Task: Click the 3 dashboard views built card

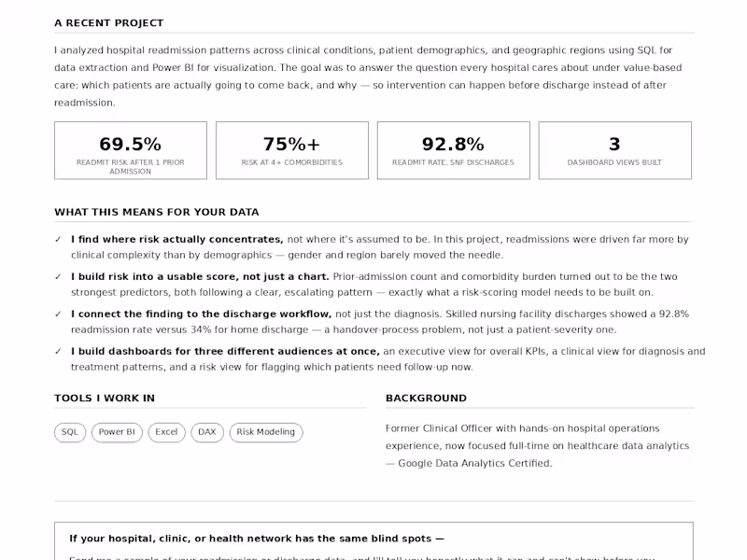Action: click(x=615, y=150)
